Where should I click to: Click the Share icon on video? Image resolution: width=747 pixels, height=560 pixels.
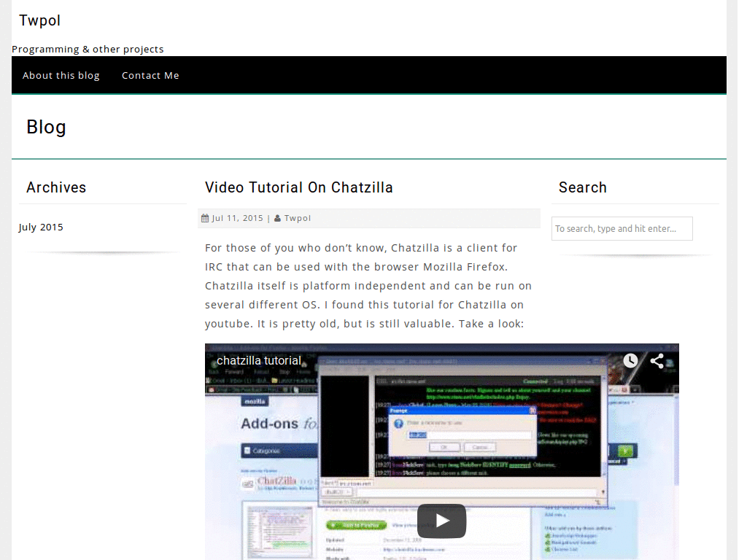(657, 360)
